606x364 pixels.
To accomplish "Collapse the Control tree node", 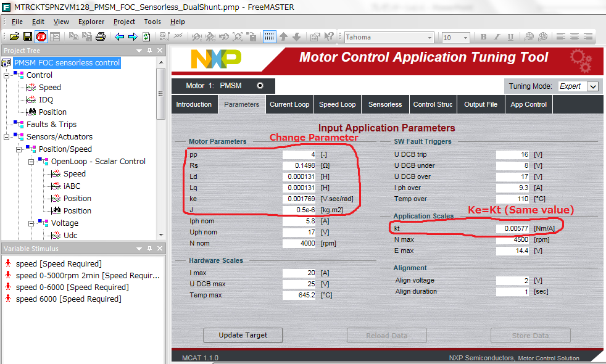I will (x=6, y=75).
